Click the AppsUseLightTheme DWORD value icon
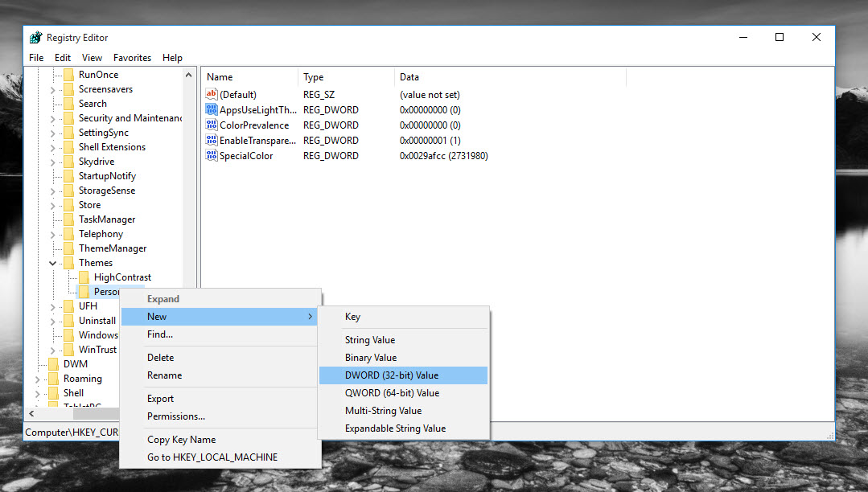Viewport: 868px width, 492px height. point(212,110)
